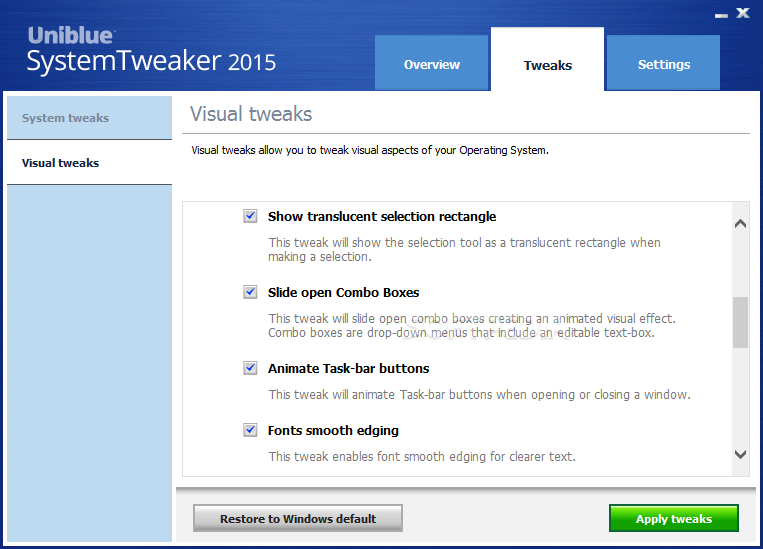The image size is (763, 549).
Task: Toggle the Slide open Combo Boxes checkbox
Action: point(250,292)
